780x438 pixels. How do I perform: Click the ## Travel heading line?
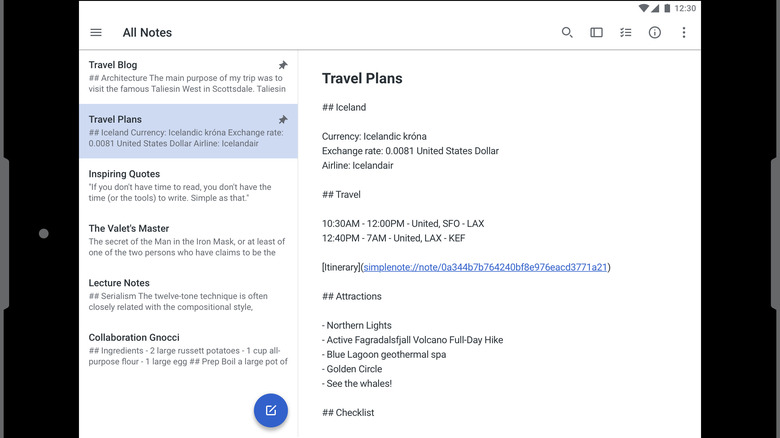[x=341, y=195]
